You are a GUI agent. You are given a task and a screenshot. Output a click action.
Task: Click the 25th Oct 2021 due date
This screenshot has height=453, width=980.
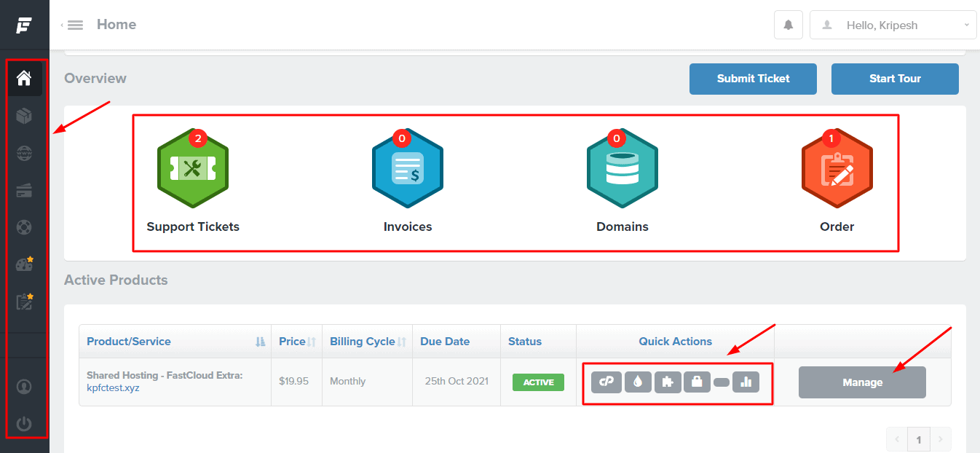(457, 381)
